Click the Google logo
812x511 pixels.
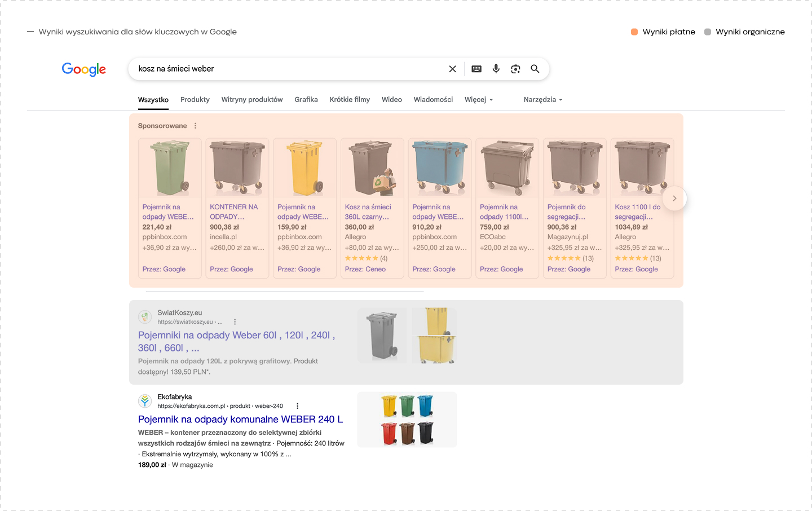[84, 69]
